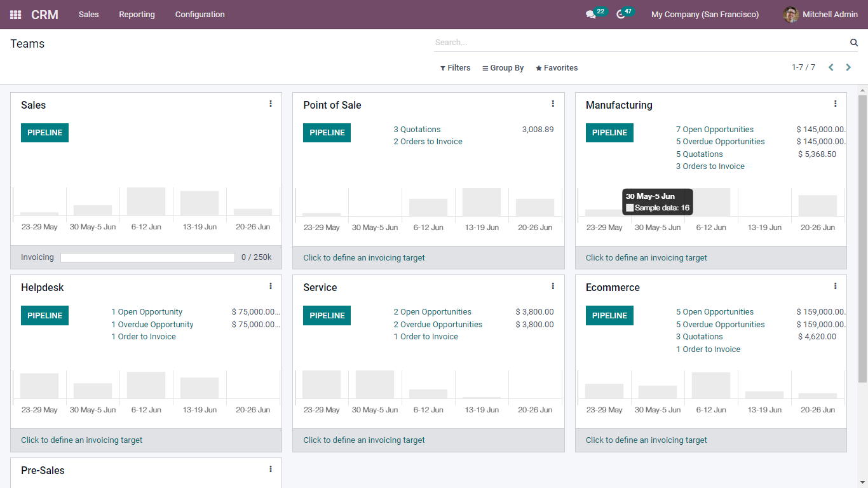
Task: Open 3 Orders to Invoice in Manufacturing
Action: coord(710,166)
